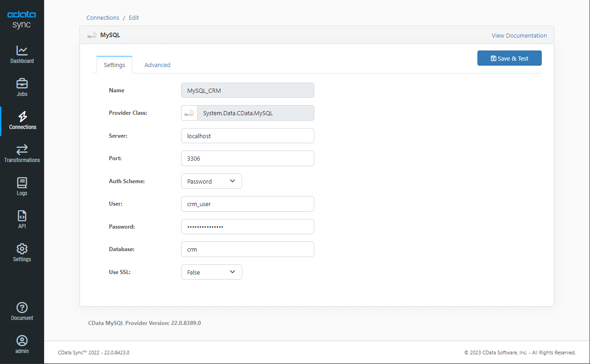Screen dimensions: 590x364
Task: Click the Database field containing crm
Action: pyautogui.click(x=247, y=249)
